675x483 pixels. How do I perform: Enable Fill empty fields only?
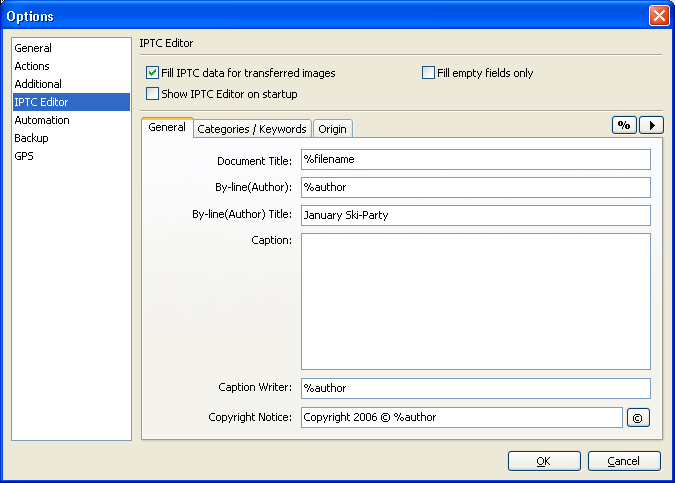[x=428, y=73]
